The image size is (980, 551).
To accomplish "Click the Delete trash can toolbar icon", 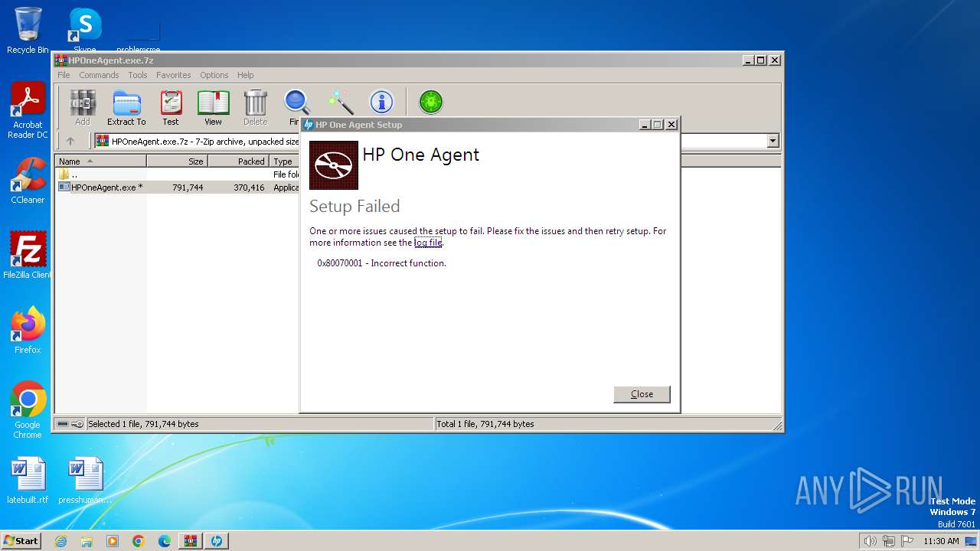I will (255, 107).
